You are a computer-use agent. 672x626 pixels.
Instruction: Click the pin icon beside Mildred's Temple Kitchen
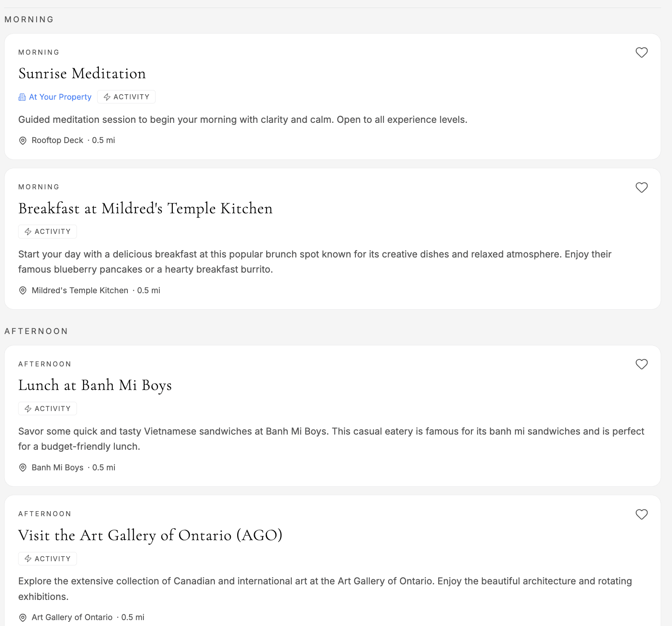click(x=23, y=291)
